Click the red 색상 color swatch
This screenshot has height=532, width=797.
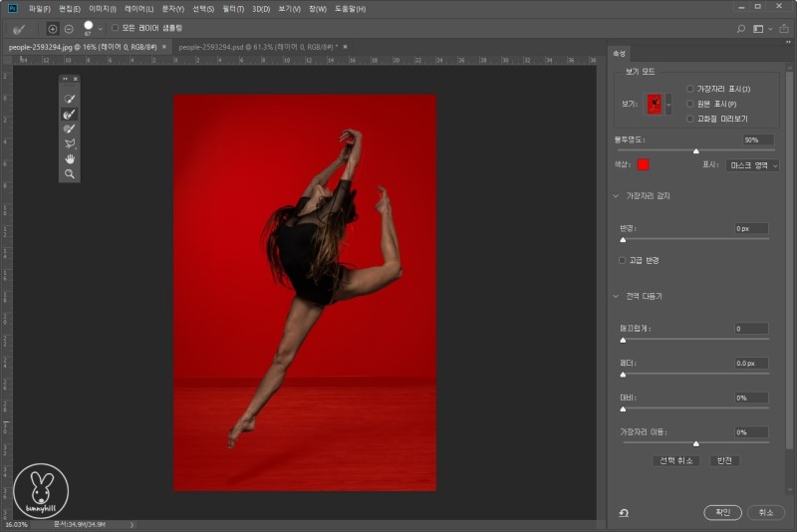click(x=644, y=164)
